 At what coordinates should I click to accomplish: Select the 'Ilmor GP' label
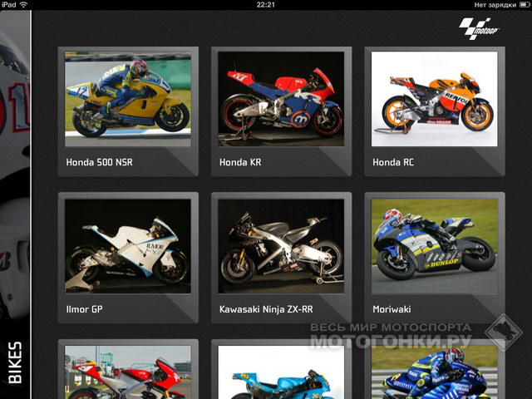[84, 309]
